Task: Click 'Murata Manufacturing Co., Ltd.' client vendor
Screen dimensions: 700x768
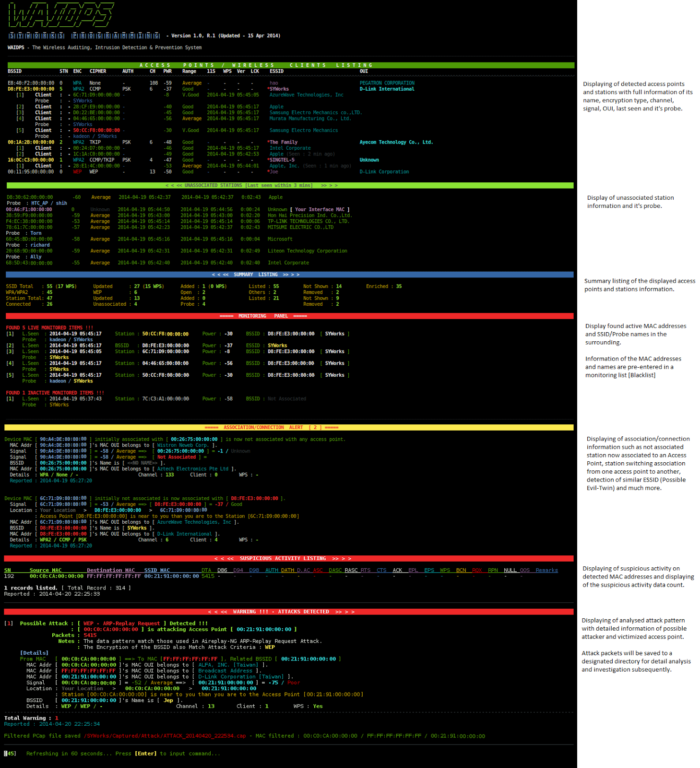Action: pyautogui.click(x=310, y=119)
